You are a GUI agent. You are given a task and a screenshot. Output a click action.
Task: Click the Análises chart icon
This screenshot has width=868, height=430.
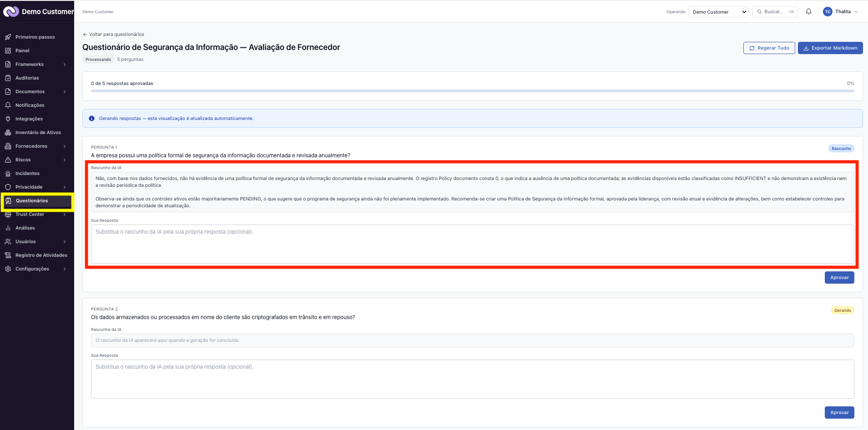click(8, 228)
